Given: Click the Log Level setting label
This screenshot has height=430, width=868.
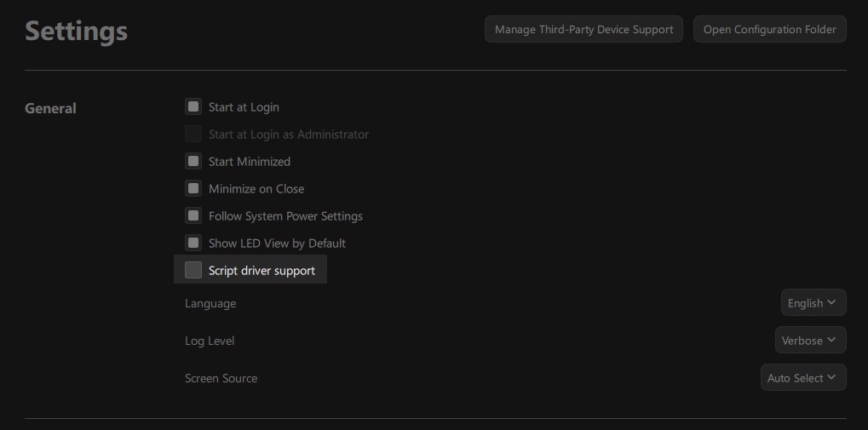Looking at the screenshot, I should [210, 341].
